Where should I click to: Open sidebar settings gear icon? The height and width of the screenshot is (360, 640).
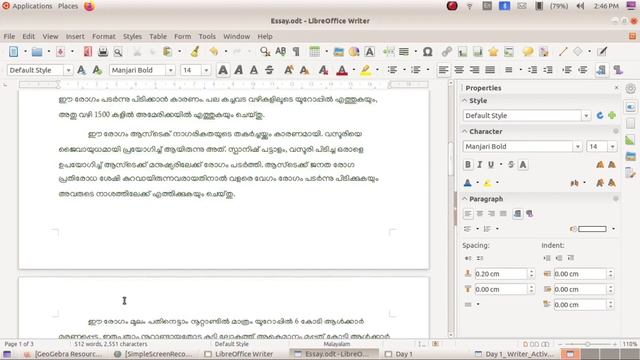pyautogui.click(x=630, y=89)
